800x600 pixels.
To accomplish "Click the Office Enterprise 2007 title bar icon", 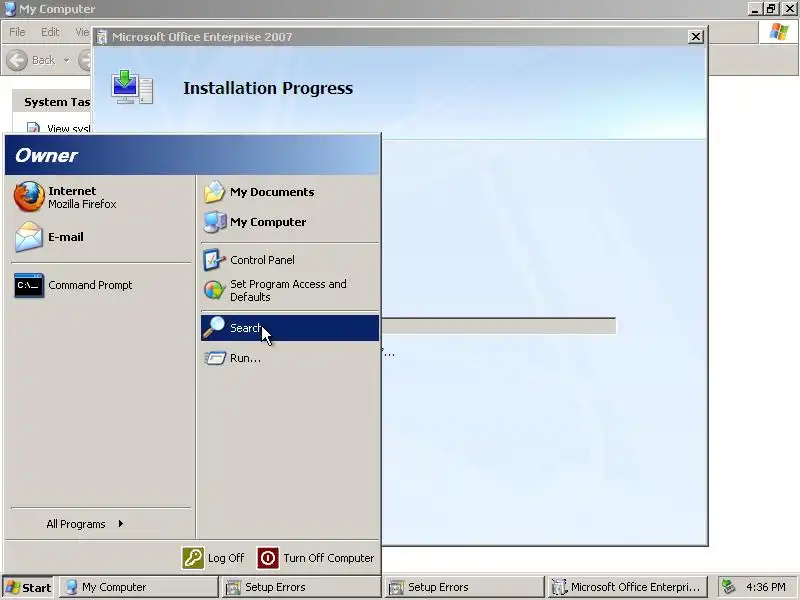I will (102, 37).
